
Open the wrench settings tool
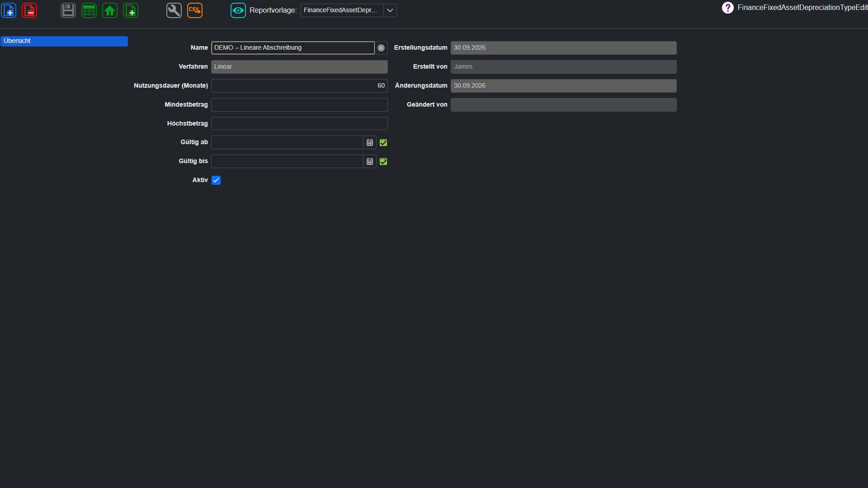click(174, 10)
